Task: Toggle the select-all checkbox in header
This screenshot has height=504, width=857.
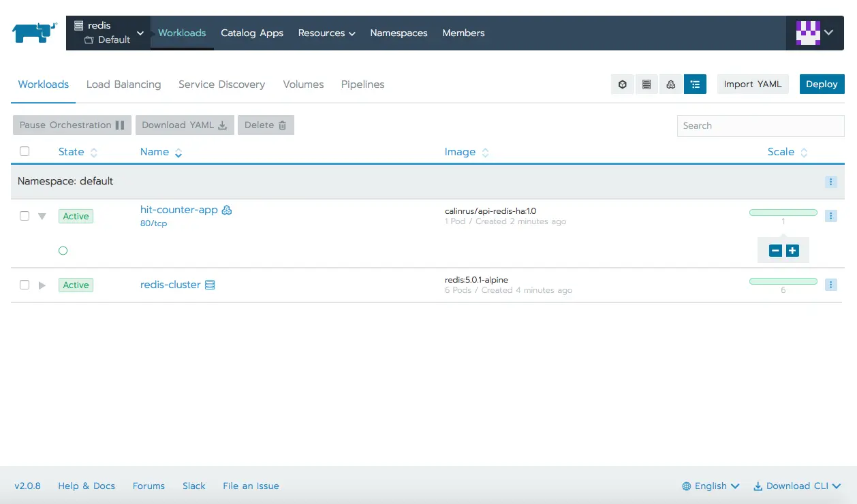Action: 25,151
